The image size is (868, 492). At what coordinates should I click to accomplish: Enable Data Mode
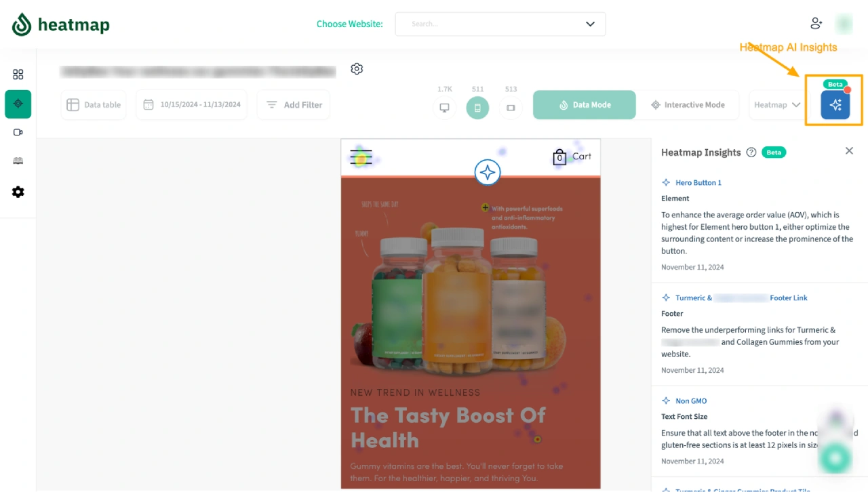585,105
